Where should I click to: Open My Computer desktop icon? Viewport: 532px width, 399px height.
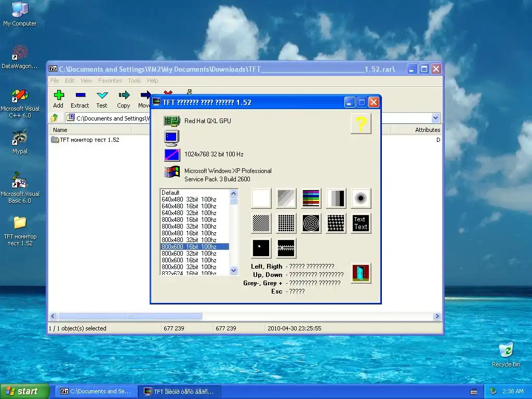tap(20, 14)
